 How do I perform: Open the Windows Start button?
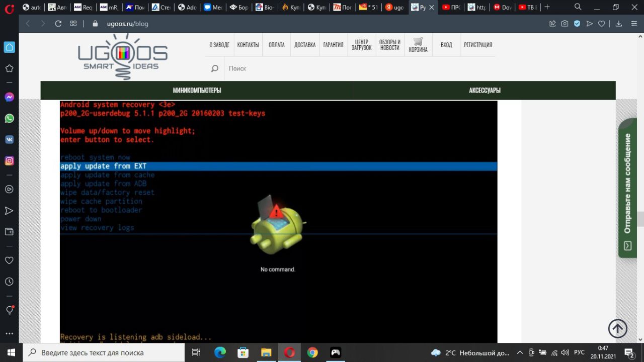click(x=11, y=352)
